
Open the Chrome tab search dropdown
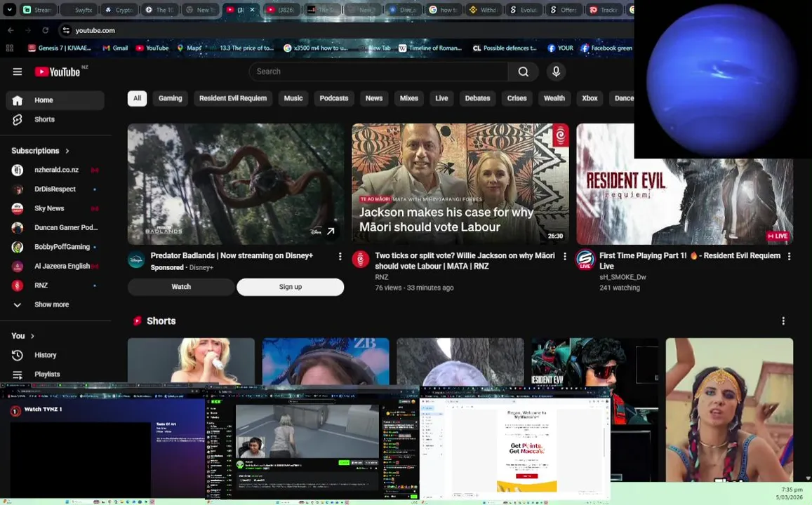tap(9, 9)
